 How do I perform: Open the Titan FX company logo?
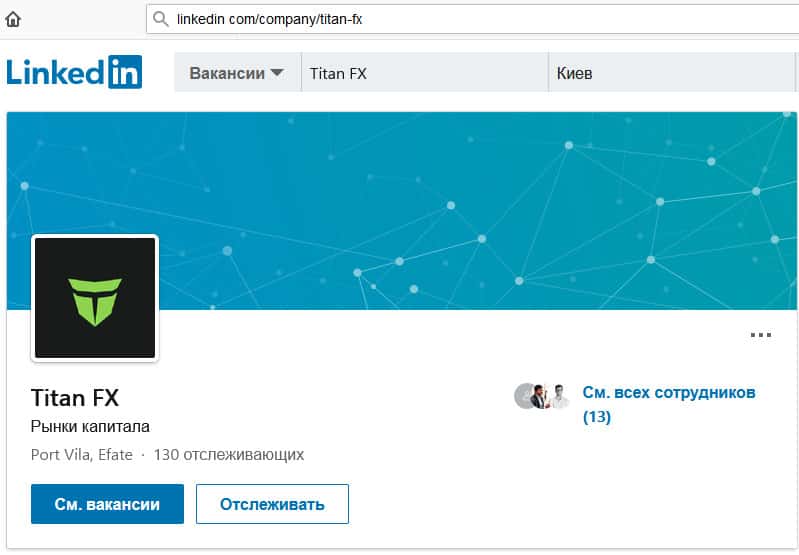95,298
